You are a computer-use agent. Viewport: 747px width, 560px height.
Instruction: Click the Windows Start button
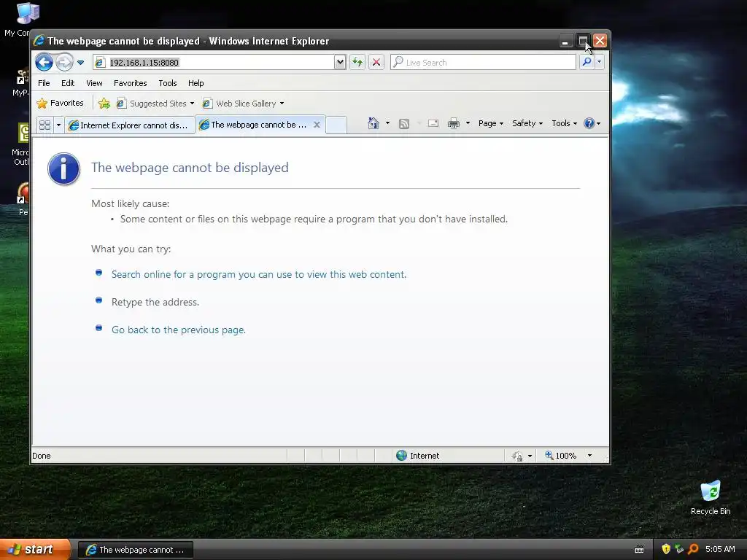click(x=35, y=550)
